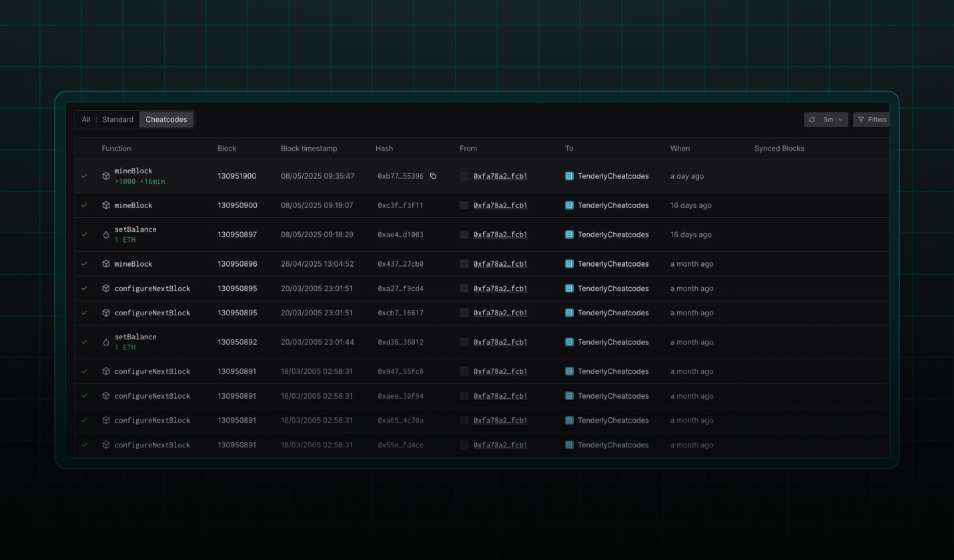Open From address link in block 130950900 row
The width and height of the screenshot is (954, 560).
(500, 205)
